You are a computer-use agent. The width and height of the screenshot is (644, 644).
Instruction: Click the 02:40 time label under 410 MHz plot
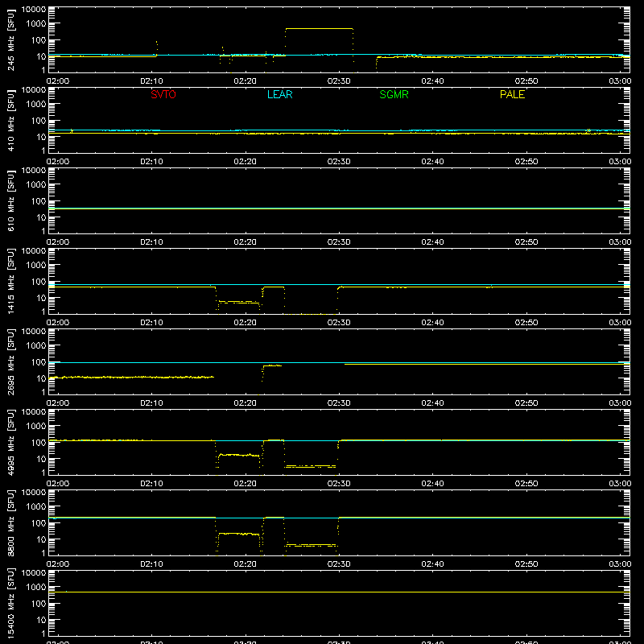(432, 162)
